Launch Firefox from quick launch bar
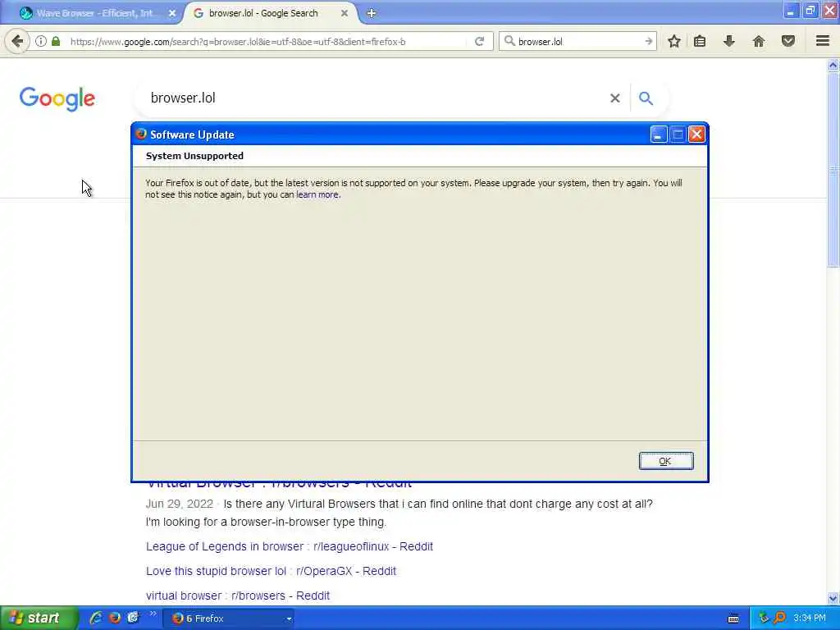Screen dimensions: 840x630 (x=115, y=618)
